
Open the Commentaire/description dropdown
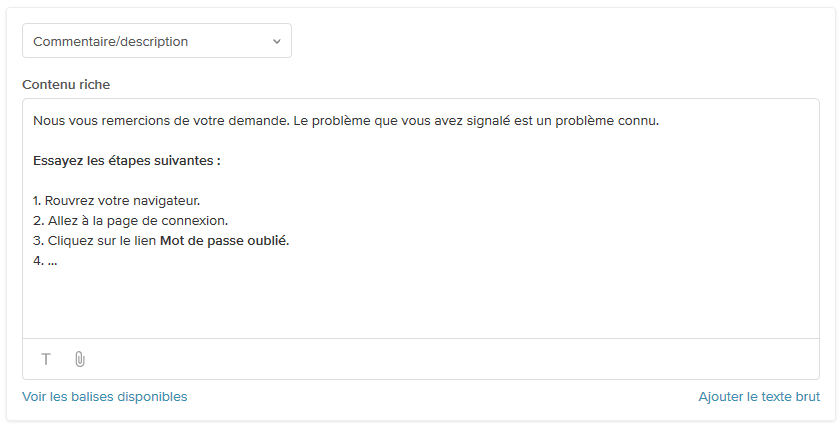coord(157,41)
